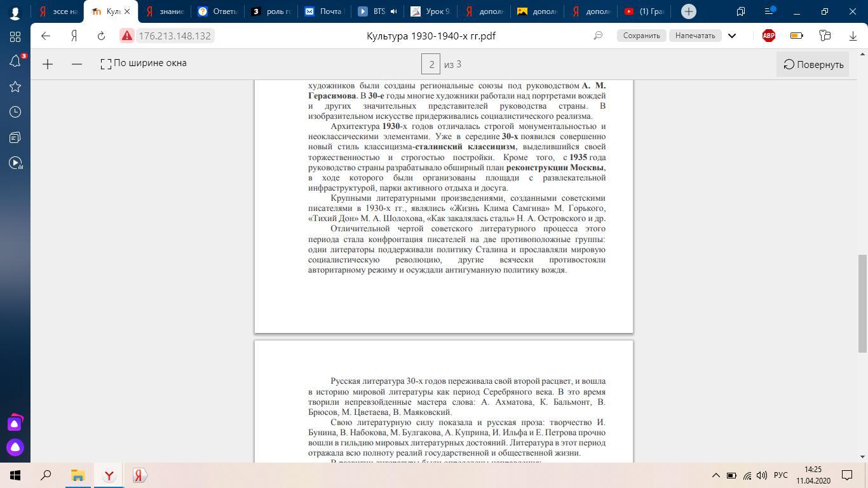868x488 pixels.
Task: Open notifications bell with the 3 badge
Action: (x=15, y=61)
